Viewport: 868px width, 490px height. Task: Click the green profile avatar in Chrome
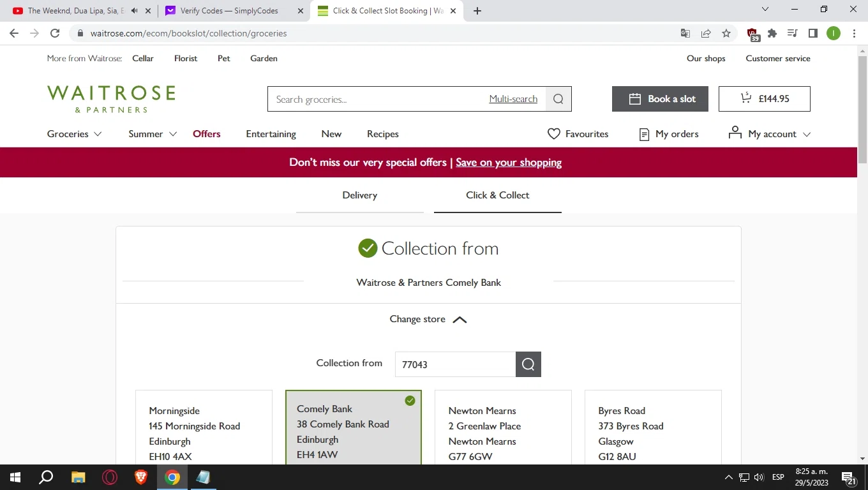coord(834,33)
